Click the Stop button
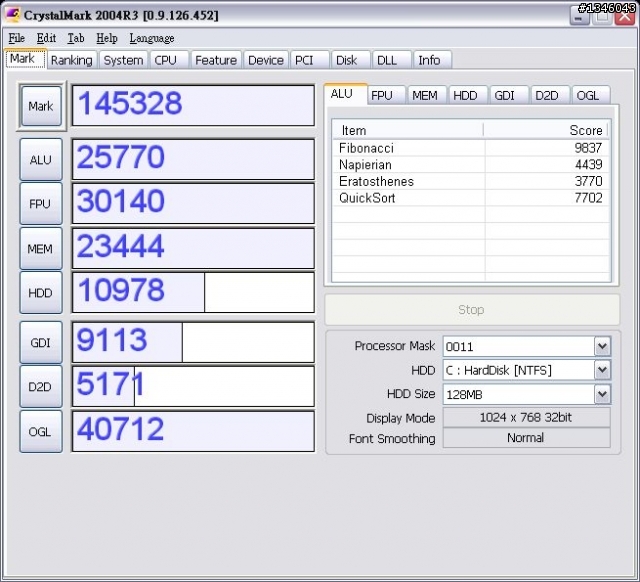640x582 pixels. coord(471,309)
